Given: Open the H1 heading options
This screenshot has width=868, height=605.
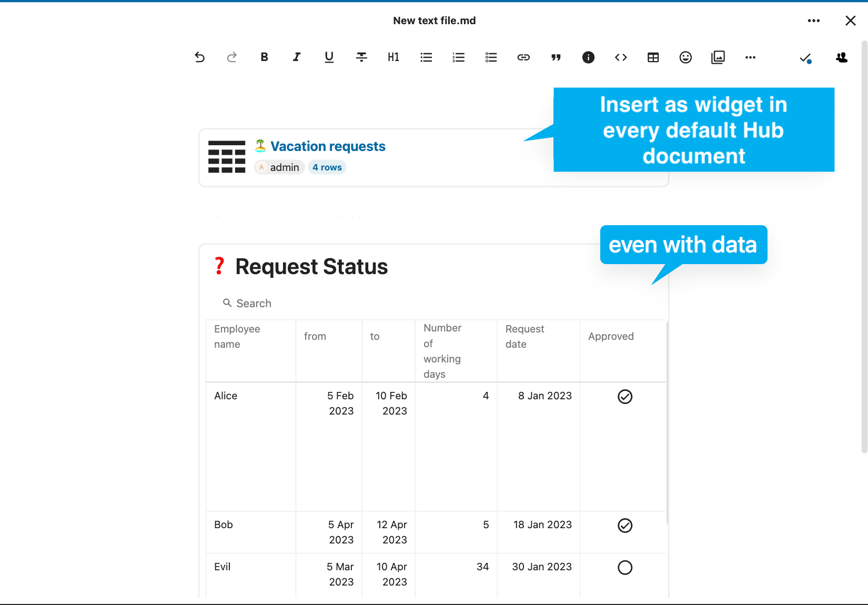Looking at the screenshot, I should coord(393,57).
